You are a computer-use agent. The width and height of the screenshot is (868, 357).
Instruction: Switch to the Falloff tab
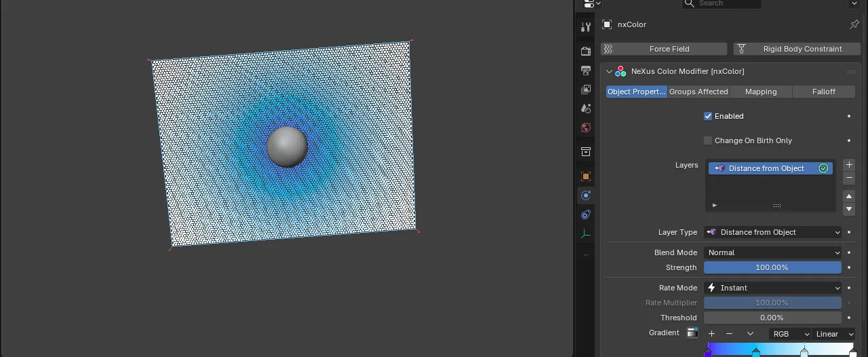click(x=824, y=92)
